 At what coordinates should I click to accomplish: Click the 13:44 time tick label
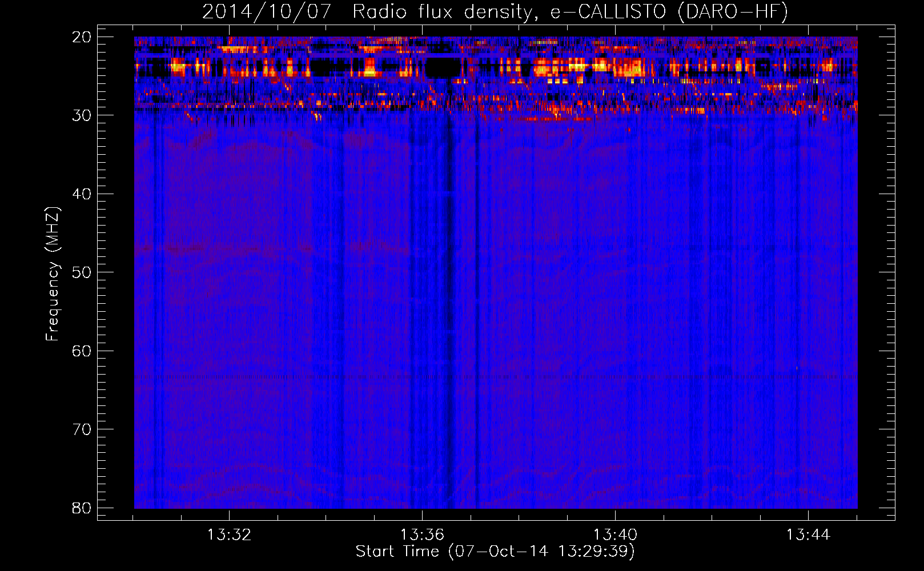[x=808, y=535]
